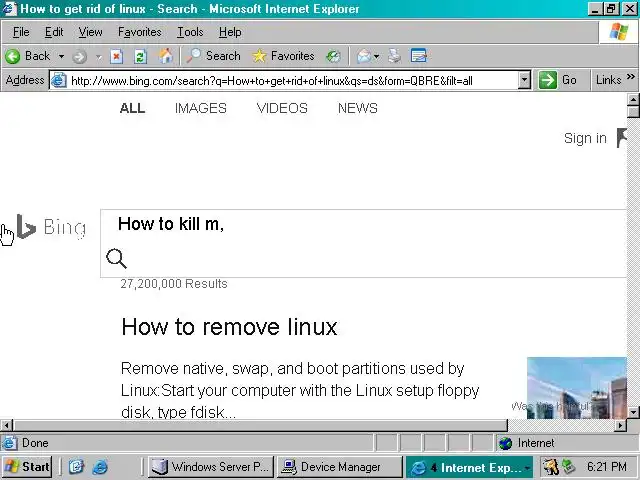The image size is (640, 480).
Task: Click the Stop loading icon
Action: [x=116, y=56]
